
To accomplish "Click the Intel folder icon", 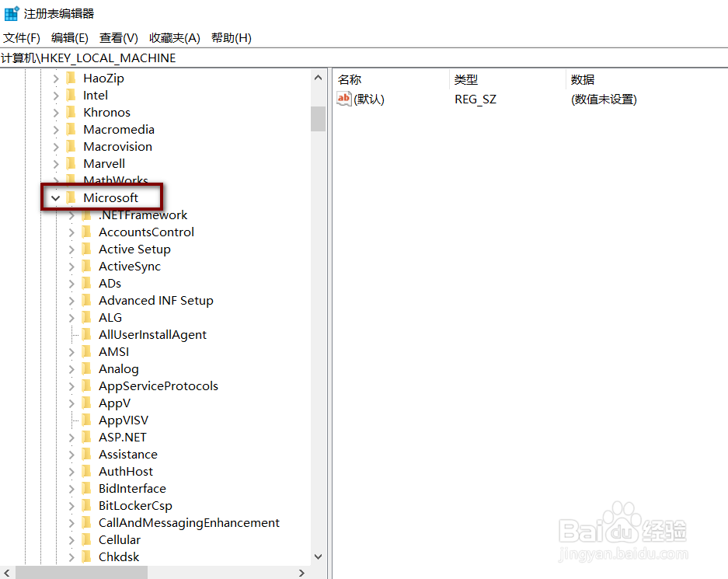I will pos(71,95).
